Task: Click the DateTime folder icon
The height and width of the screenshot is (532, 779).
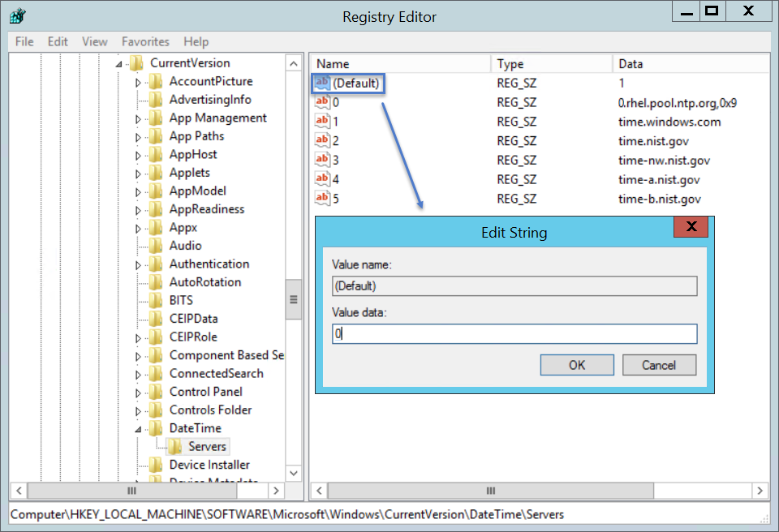Action: click(157, 427)
